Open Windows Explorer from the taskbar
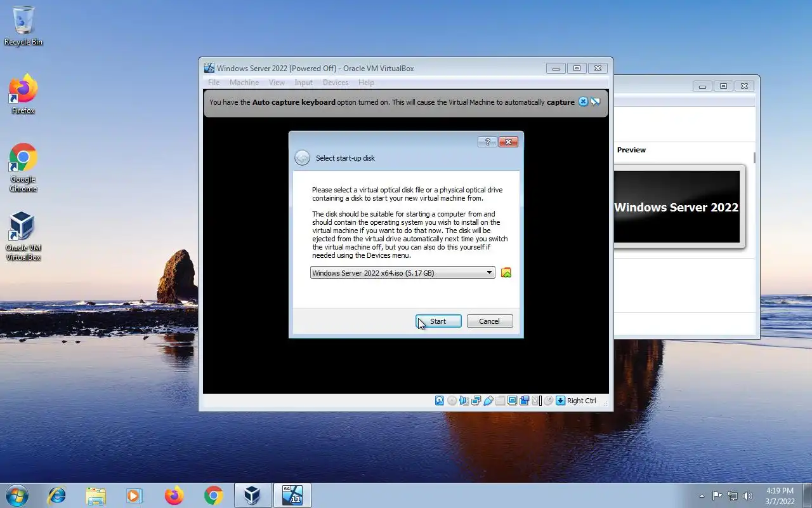The height and width of the screenshot is (508, 812). (96, 495)
